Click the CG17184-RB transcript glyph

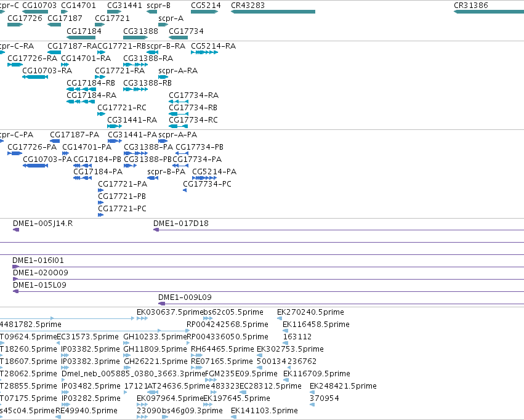pos(81,89)
